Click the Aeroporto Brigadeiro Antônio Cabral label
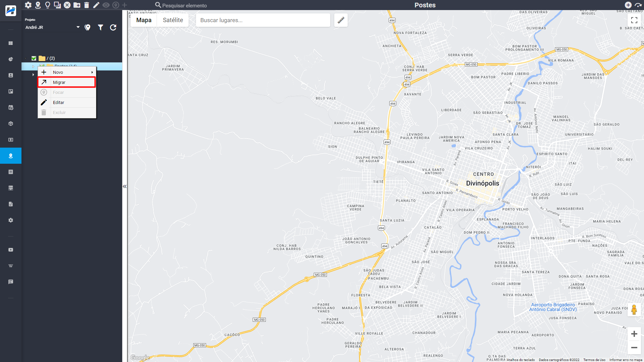644x362 pixels. (x=553, y=307)
